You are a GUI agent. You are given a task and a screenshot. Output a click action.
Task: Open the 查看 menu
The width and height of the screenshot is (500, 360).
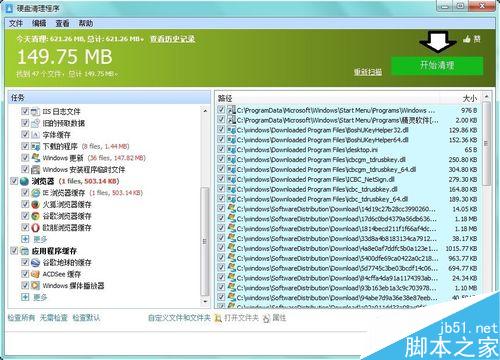[x=62, y=23]
